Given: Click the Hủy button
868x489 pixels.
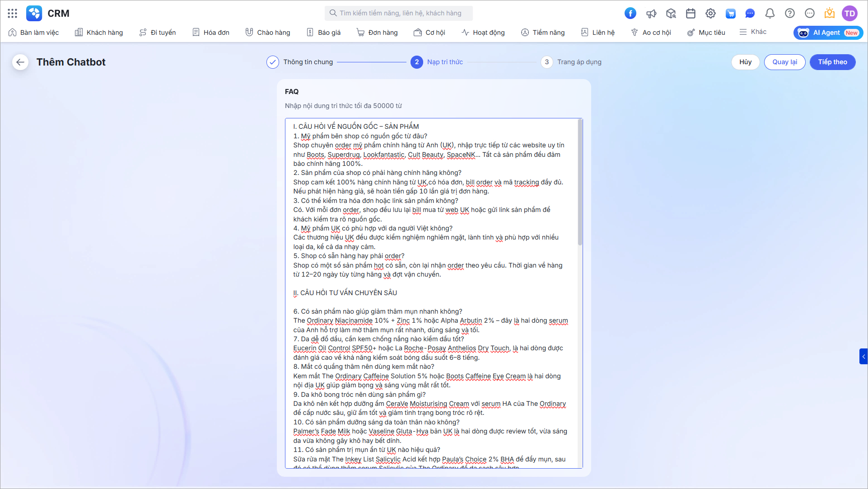Looking at the screenshot, I should (745, 62).
